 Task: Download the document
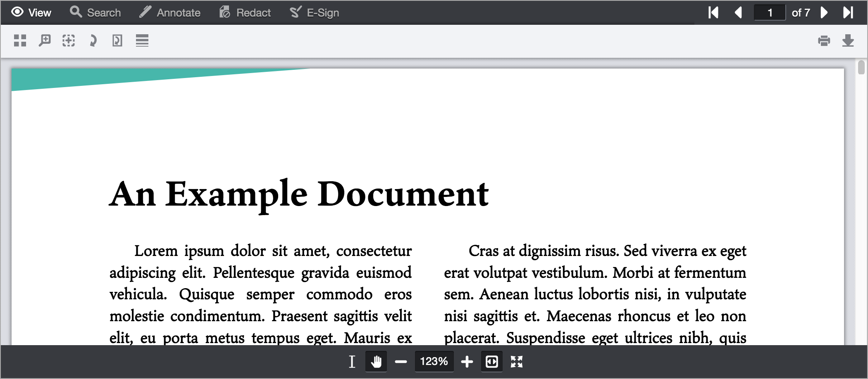pos(848,40)
